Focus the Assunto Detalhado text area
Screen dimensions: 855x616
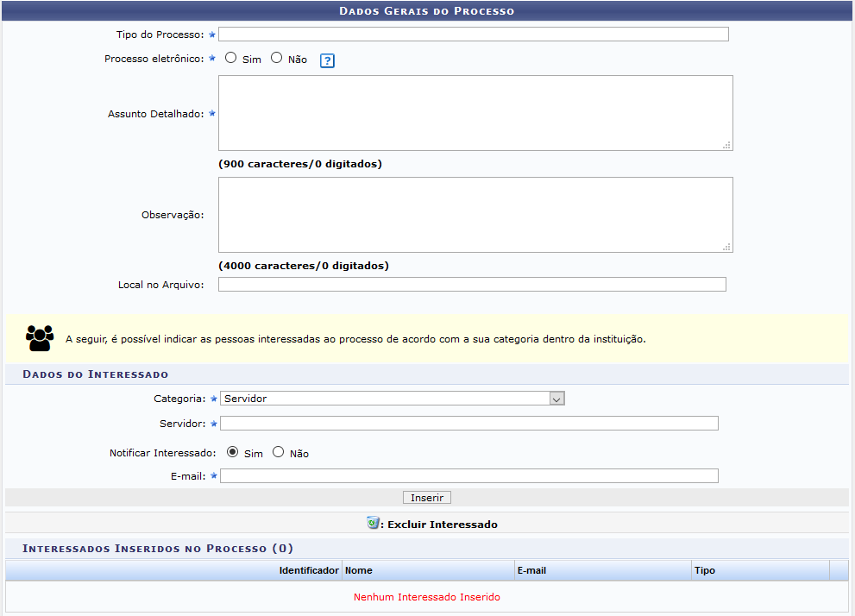(x=475, y=113)
